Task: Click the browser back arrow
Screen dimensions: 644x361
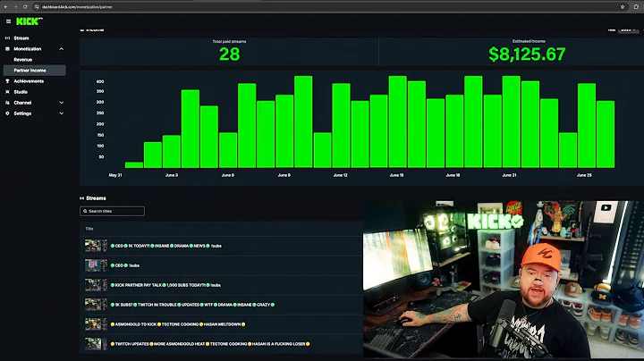Action: [x=5, y=7]
